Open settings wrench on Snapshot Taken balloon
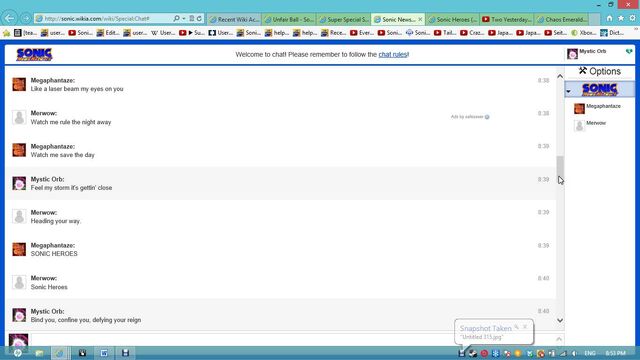640x360 pixels. point(516,327)
